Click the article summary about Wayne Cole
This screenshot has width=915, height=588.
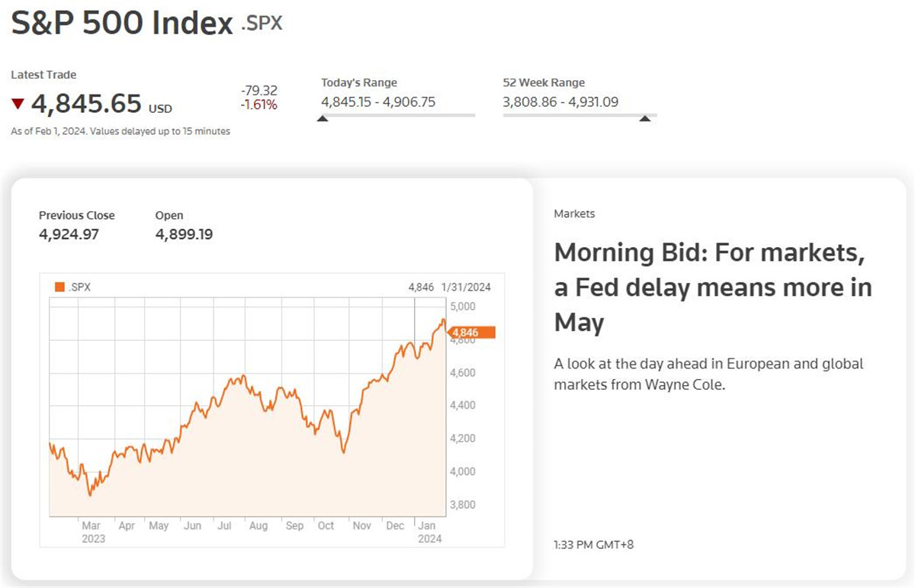tap(708, 374)
